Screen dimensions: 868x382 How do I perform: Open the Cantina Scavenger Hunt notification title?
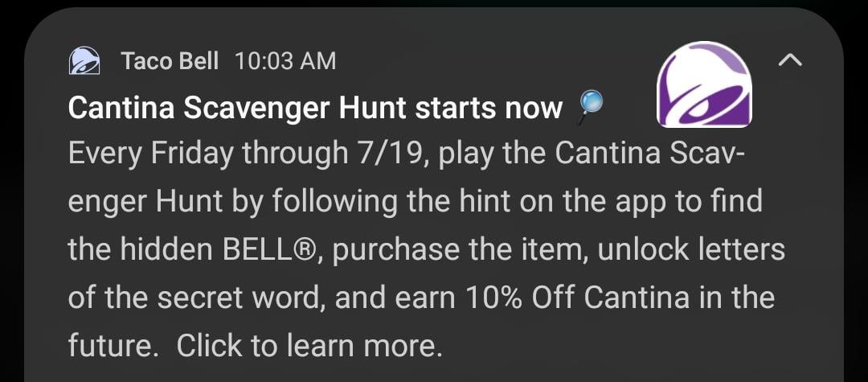coord(315,108)
